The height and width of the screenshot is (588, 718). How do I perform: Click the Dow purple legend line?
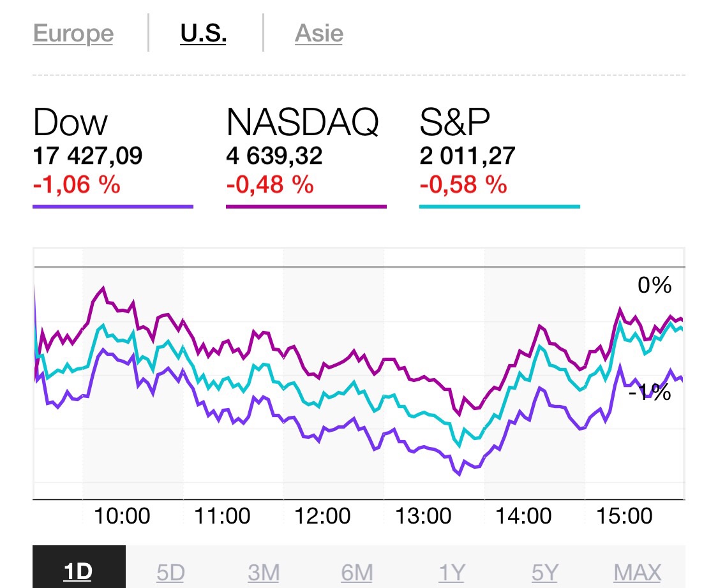pyautogui.click(x=112, y=207)
